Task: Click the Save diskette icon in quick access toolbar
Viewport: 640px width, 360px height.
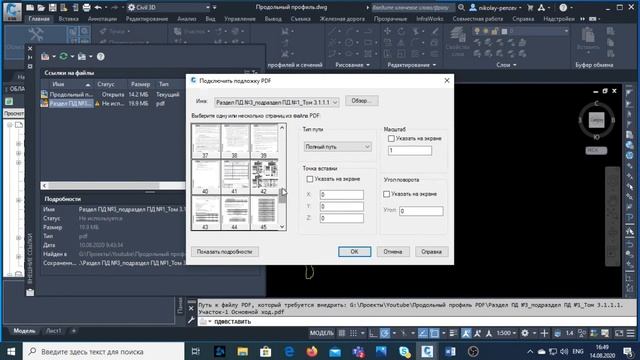Action: [52, 7]
